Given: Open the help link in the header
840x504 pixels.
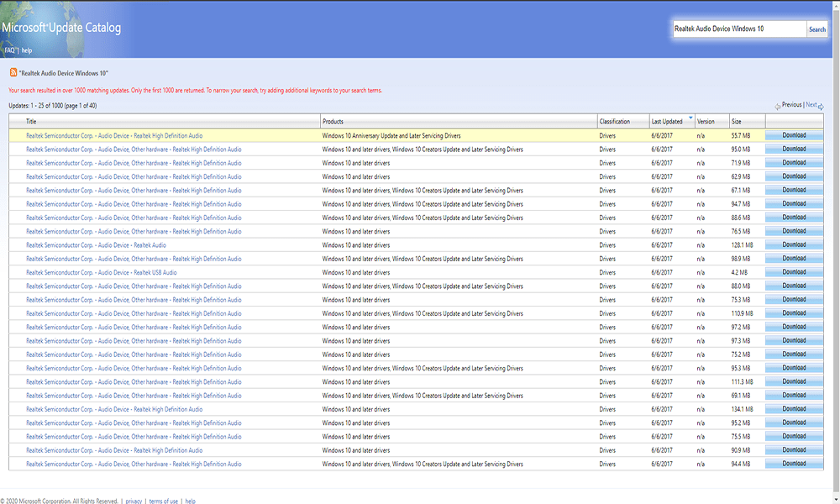Looking at the screenshot, I should tap(27, 50).
